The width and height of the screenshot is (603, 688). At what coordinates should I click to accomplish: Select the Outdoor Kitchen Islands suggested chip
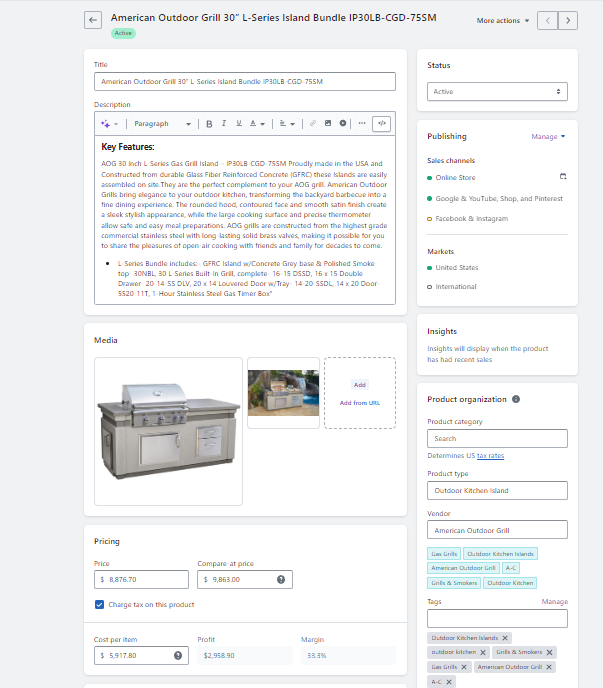[x=500, y=554]
